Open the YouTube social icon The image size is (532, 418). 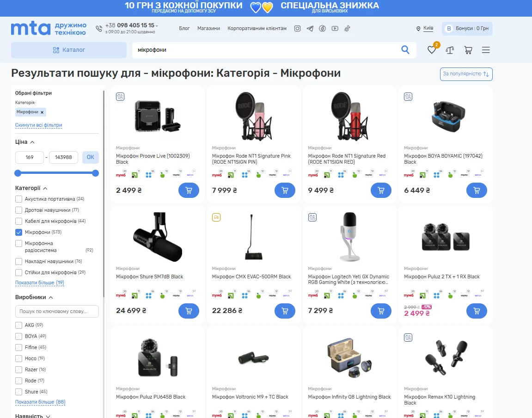pos(335,29)
